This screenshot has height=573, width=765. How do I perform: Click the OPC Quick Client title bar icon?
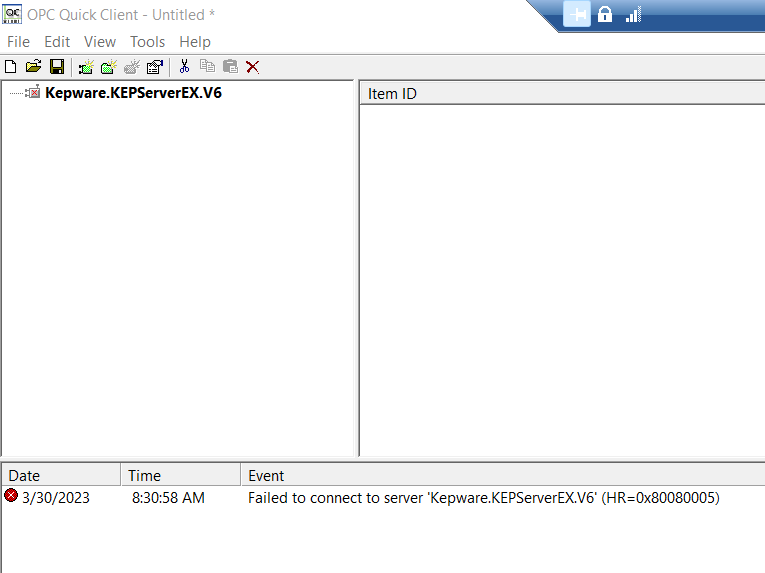click(x=12, y=14)
